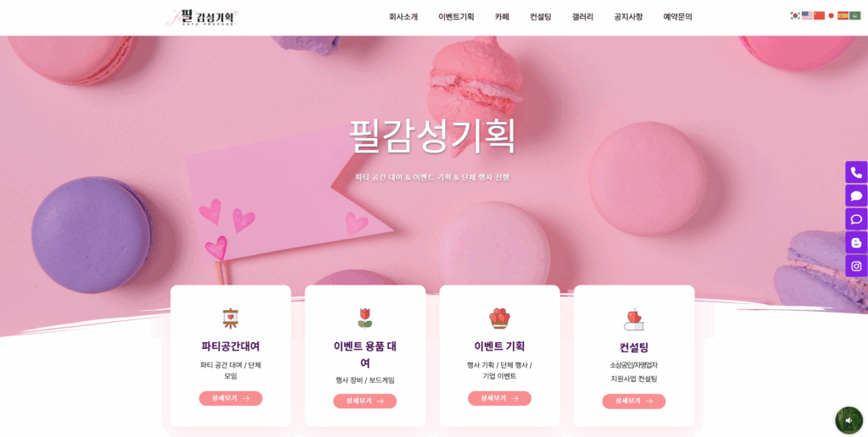Open the 예약문의 menu item
868x437 pixels.
(x=677, y=17)
